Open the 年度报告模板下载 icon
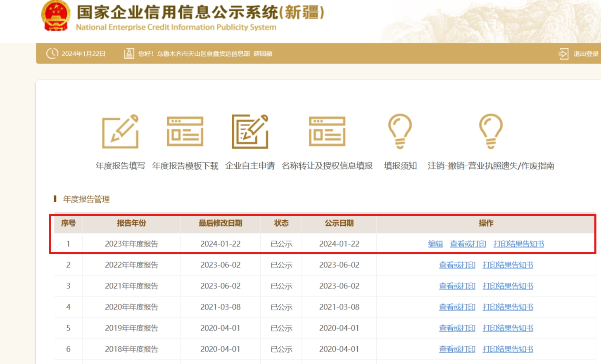This screenshot has height=364, width=601. (185, 131)
